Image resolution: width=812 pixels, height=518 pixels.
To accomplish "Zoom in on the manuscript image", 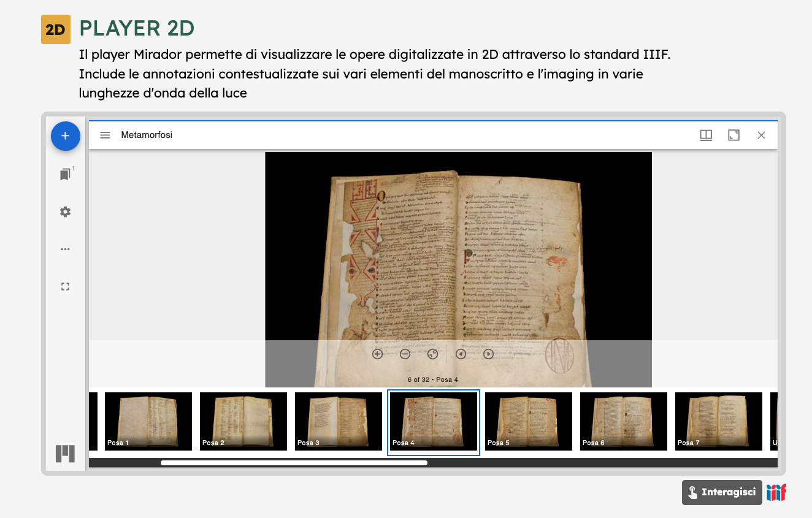I will click(377, 354).
